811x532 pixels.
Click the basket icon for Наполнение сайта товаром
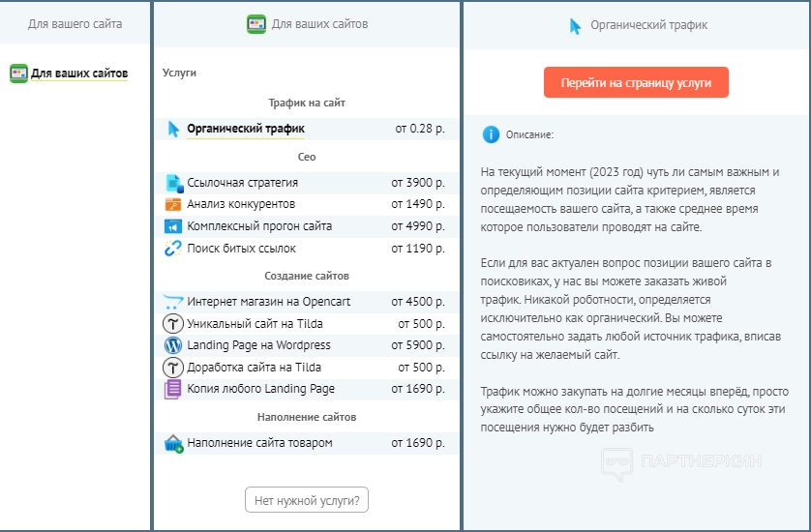click(173, 443)
